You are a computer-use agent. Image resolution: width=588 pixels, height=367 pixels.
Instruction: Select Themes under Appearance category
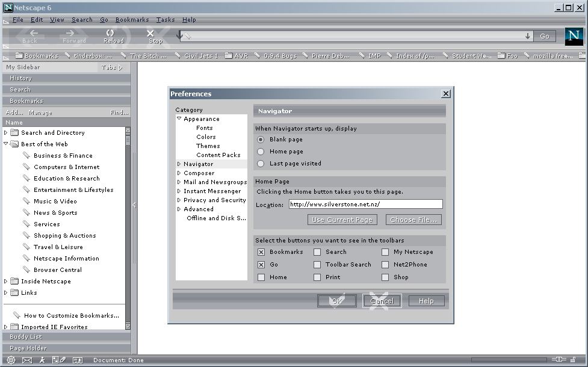click(208, 146)
